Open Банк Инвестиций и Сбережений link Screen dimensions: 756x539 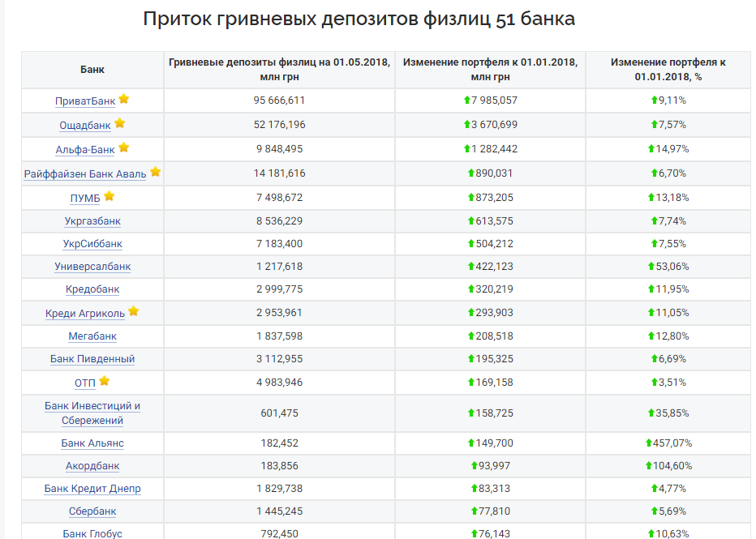pos(92,413)
